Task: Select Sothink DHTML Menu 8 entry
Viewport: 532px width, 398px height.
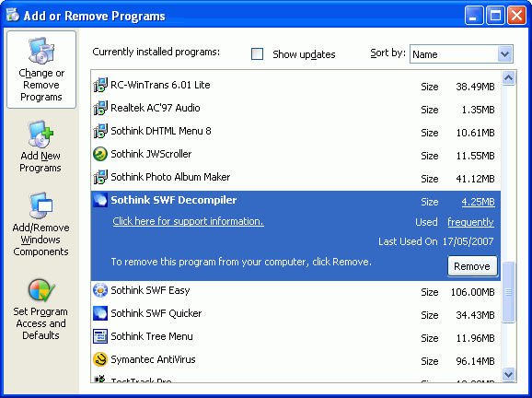Action: tap(295, 131)
